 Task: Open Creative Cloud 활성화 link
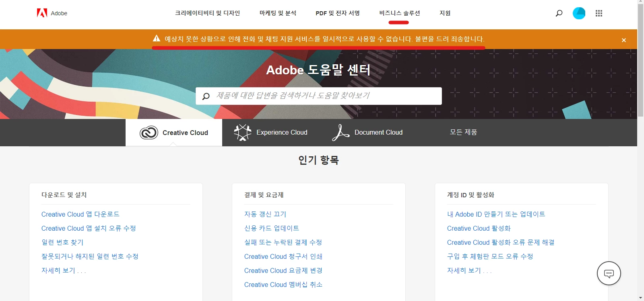[x=479, y=228]
